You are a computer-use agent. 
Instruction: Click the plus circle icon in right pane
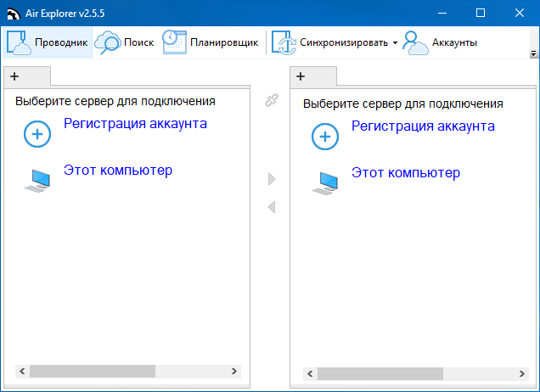pyautogui.click(x=325, y=137)
